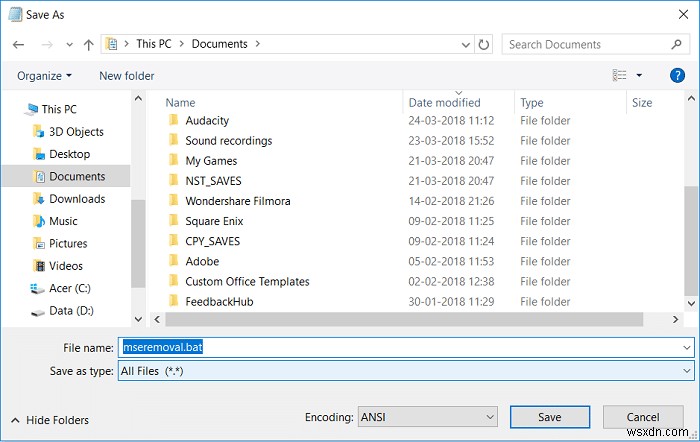Click horizontal scrollbar right arrow
This screenshot has width=700, height=442.
click(x=675, y=319)
